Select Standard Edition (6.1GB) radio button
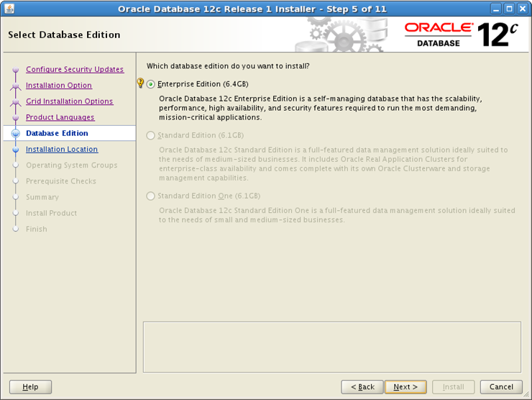The height and width of the screenshot is (400, 532). pos(151,135)
